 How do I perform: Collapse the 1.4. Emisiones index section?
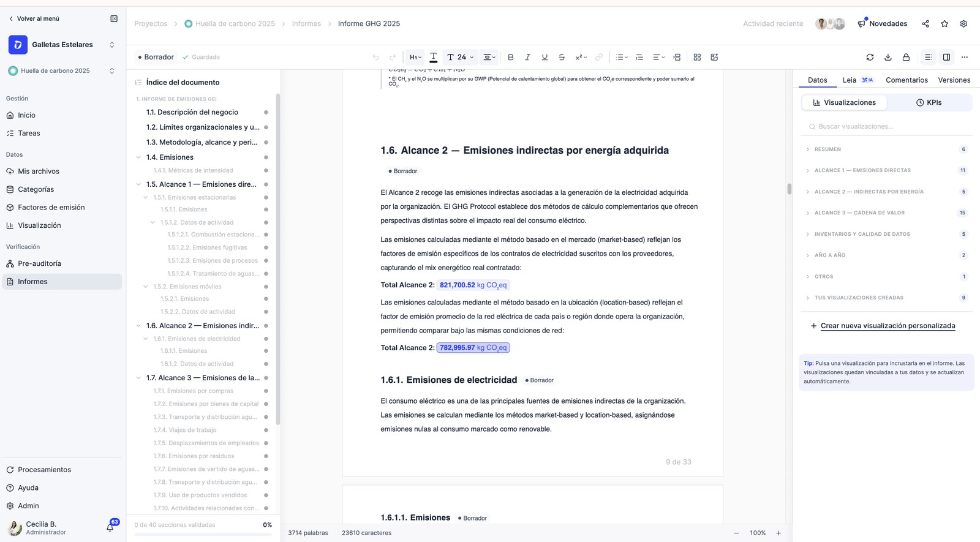click(x=138, y=157)
